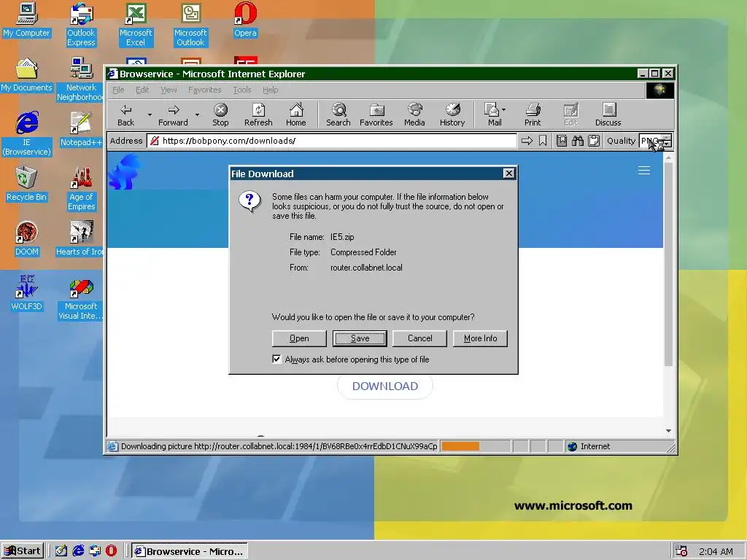Click the Forward toolbar button
747x560 pixels.
tap(173, 114)
